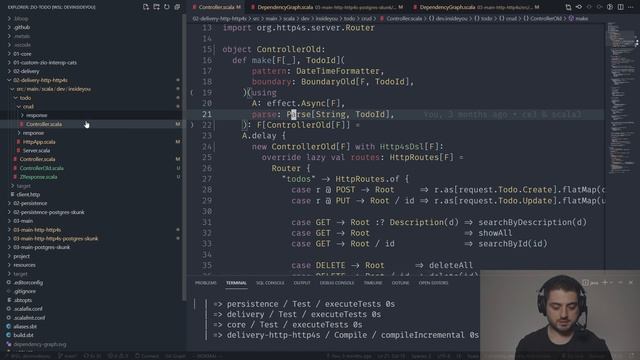The width and height of the screenshot is (640, 360).
Task: Click the New File icon in Explorer header
Action: coord(146,7)
